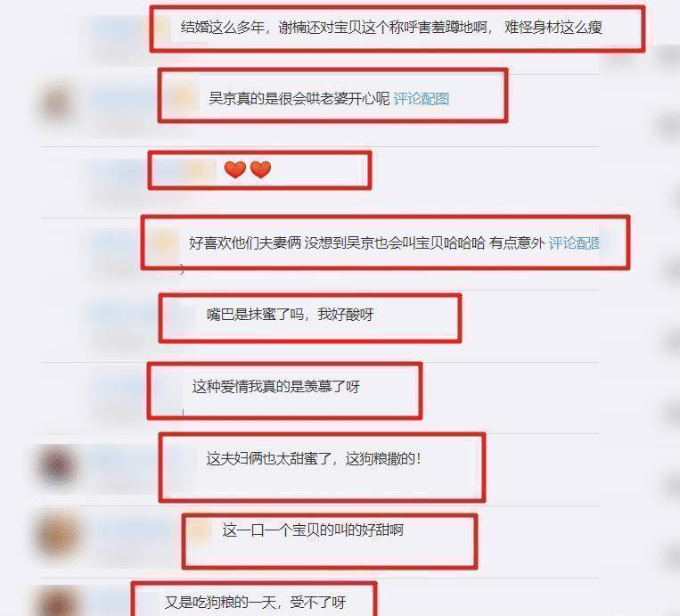This screenshot has width=680, height=616.
Task: Open avatar beside 这夫妇俩也太甜蜜了 comment
Action: tap(58, 465)
